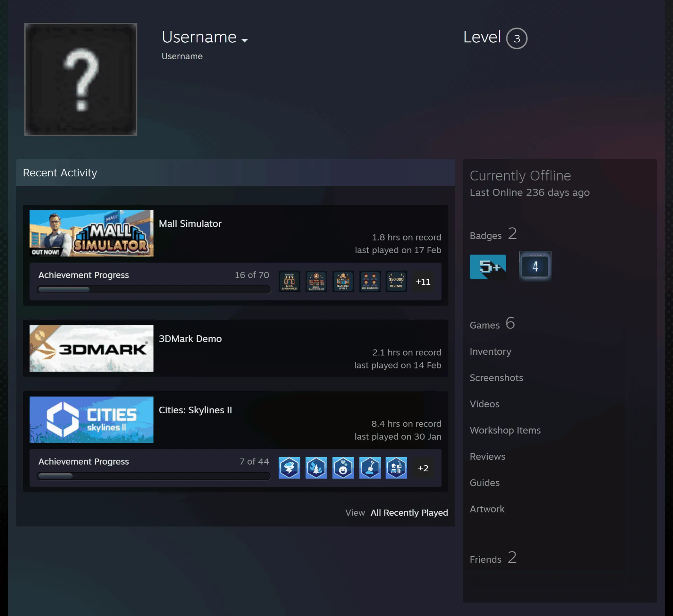The image size is (673, 616).
Task: Click the Mall Simulator achievement progress bar
Action: pos(154,289)
